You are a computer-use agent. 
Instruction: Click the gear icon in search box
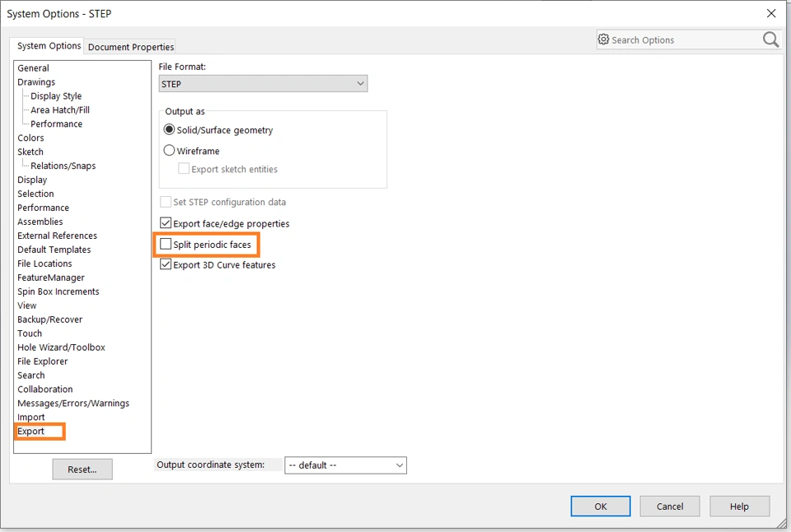[x=603, y=40]
